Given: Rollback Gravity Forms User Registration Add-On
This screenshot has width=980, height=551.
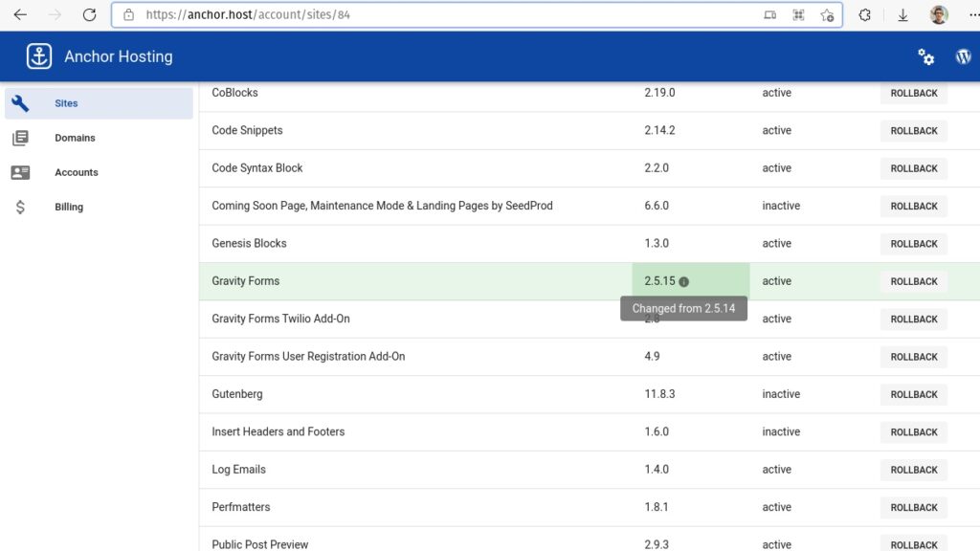Looking at the screenshot, I should coord(914,357).
